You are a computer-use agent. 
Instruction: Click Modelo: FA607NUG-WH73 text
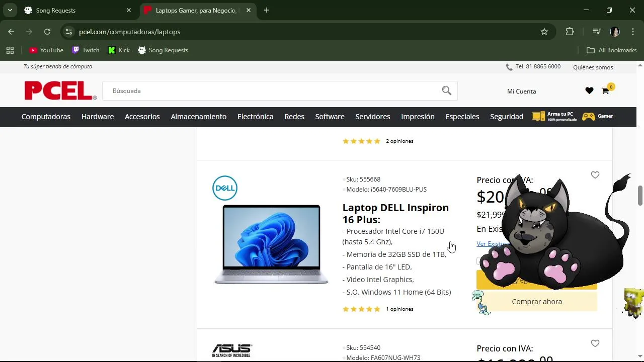point(383,358)
